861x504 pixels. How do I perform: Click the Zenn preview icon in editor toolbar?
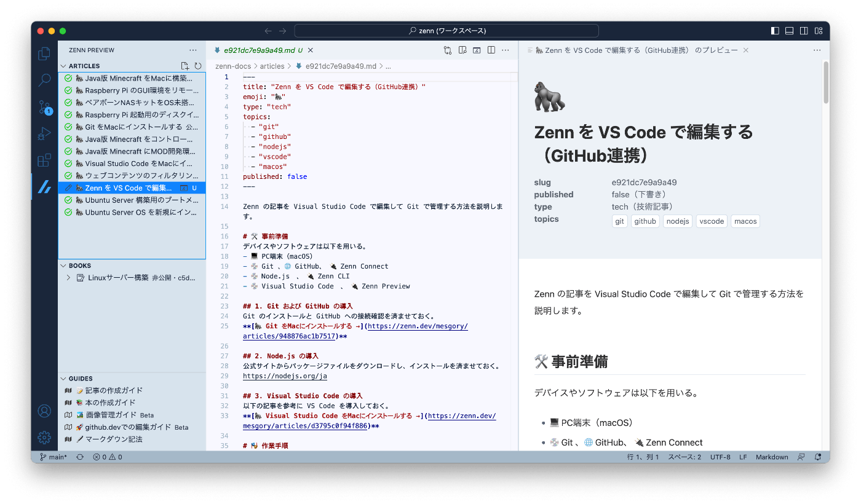476,50
